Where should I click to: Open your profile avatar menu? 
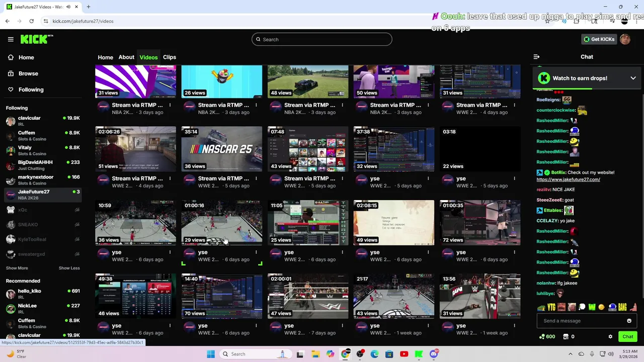point(625,39)
